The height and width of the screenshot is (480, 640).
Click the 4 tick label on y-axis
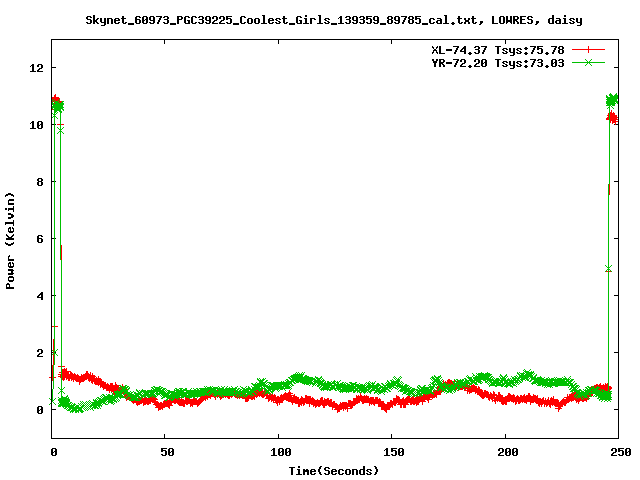(40, 296)
